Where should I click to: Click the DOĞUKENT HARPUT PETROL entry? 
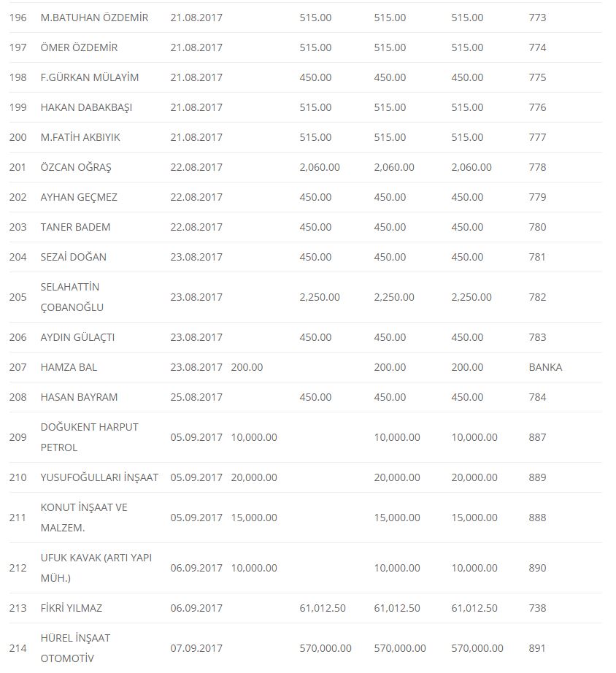tap(89, 437)
